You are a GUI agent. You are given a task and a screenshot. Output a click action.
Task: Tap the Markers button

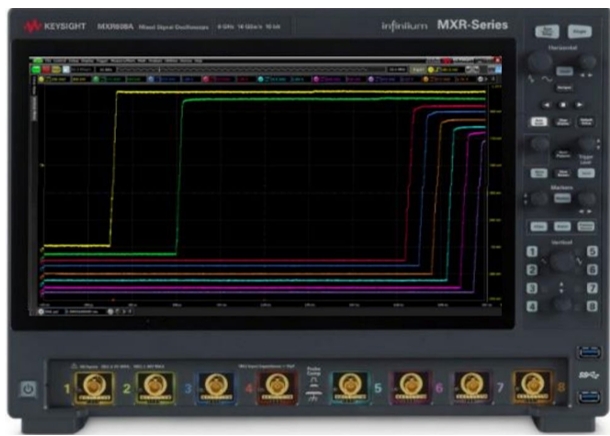562,198
